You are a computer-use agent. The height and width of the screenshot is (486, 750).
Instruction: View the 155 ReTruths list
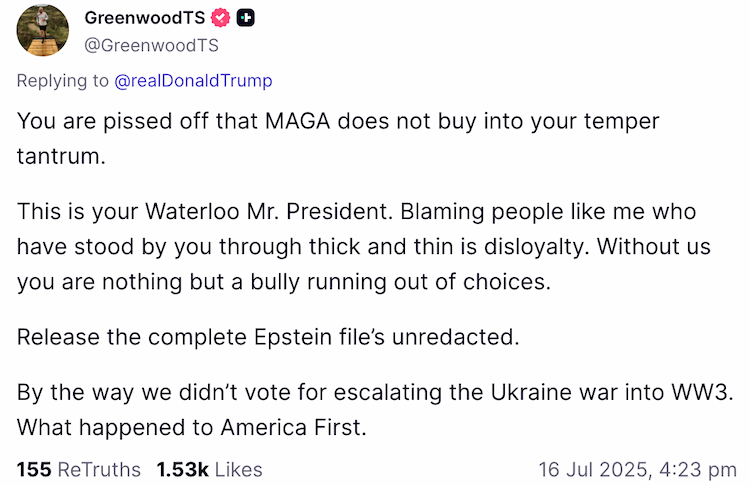pos(79,469)
